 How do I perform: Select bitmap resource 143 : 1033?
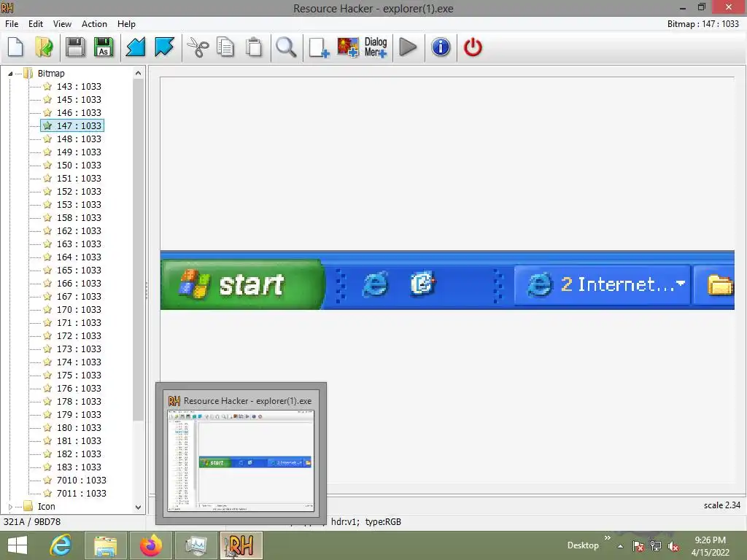[x=79, y=86]
